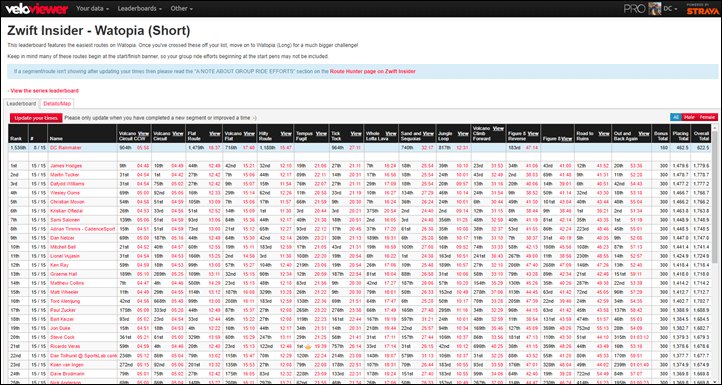
Task: Open Ricardo Veras rider link
Action: pyautogui.click(x=65, y=346)
